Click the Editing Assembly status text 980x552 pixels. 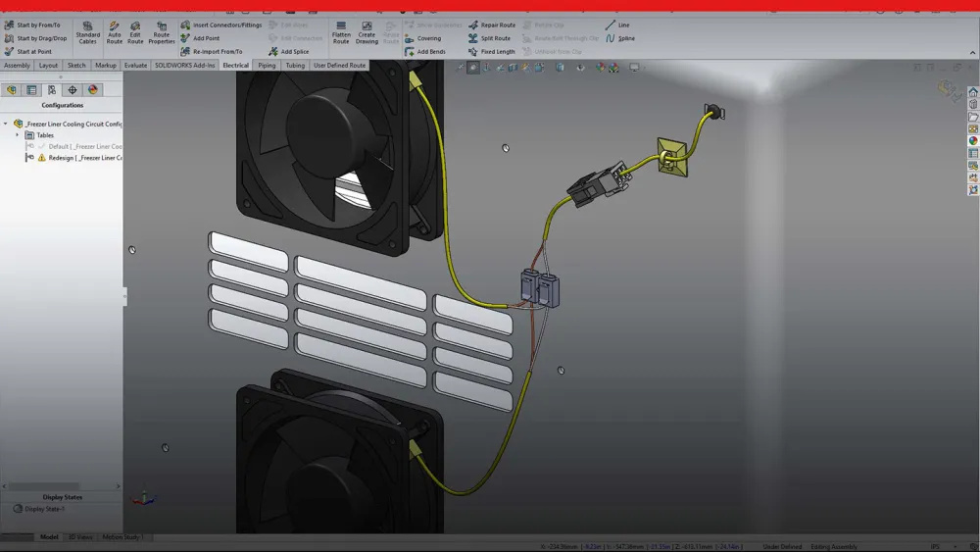pyautogui.click(x=834, y=547)
